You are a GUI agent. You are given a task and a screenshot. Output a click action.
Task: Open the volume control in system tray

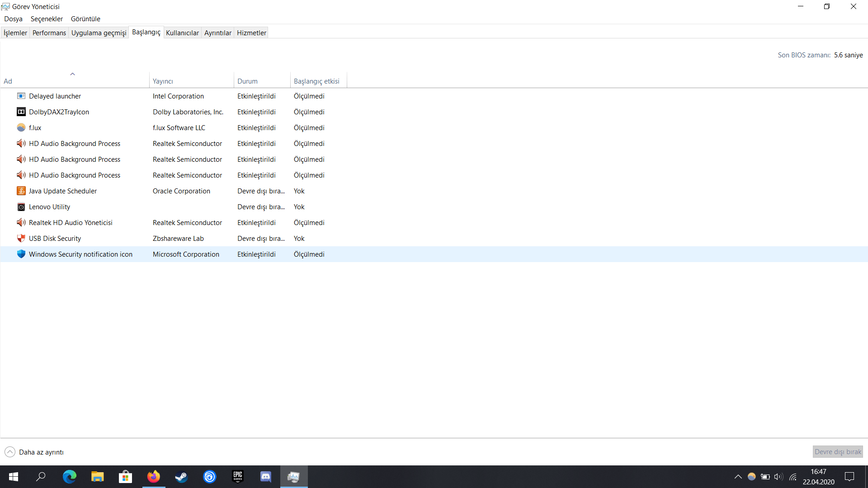778,477
